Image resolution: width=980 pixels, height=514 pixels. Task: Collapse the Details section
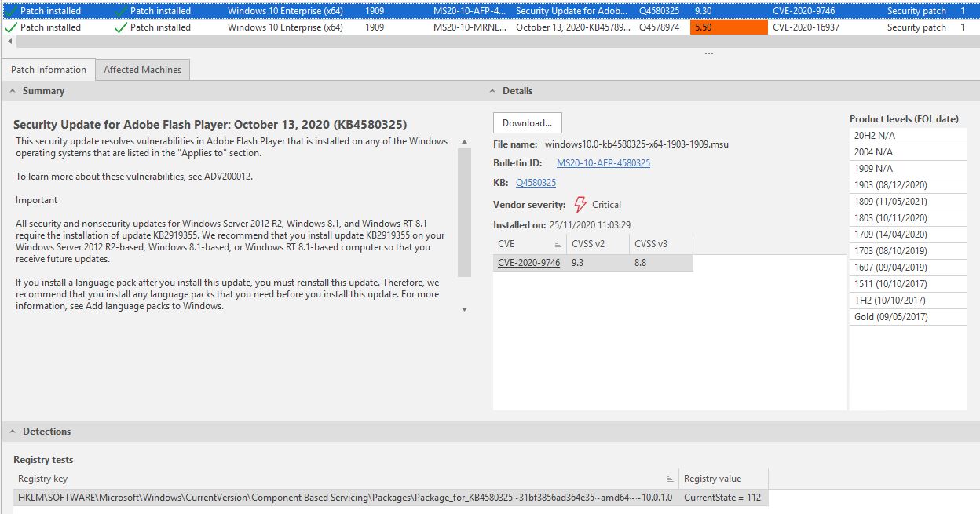tap(493, 91)
